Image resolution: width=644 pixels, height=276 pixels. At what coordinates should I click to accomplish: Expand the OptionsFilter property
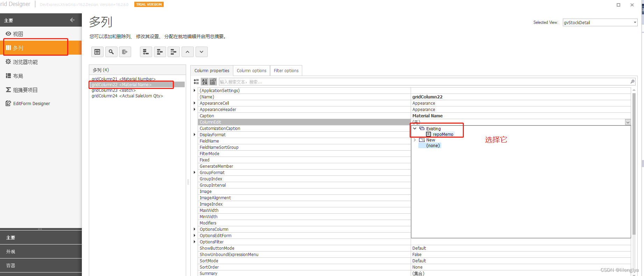pos(195,242)
